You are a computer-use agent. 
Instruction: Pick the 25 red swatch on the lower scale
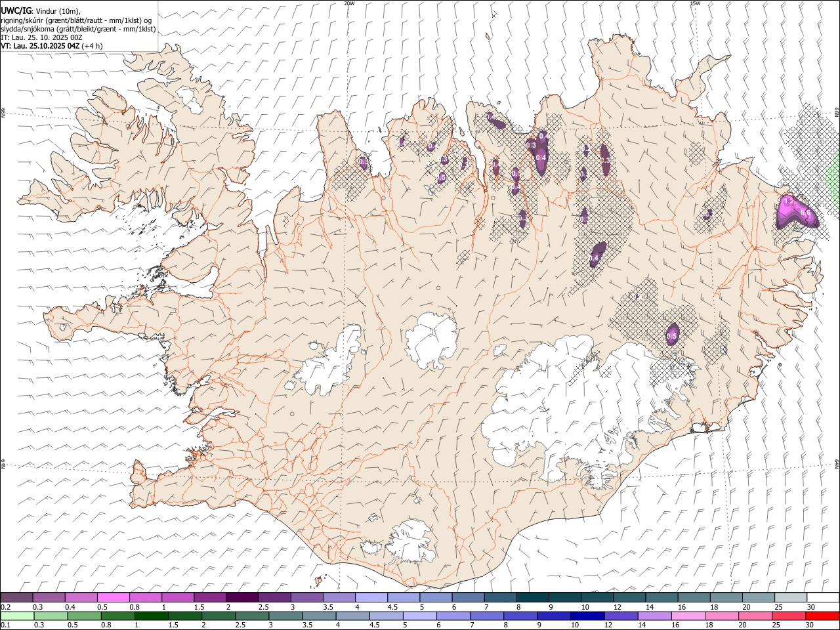(789, 616)
